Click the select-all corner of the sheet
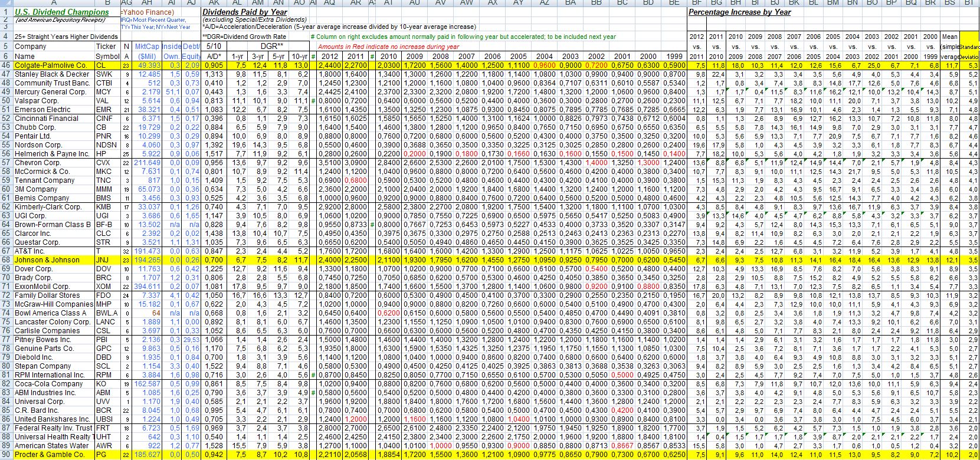Screen dimensions: 980x460 click(x=6, y=3)
